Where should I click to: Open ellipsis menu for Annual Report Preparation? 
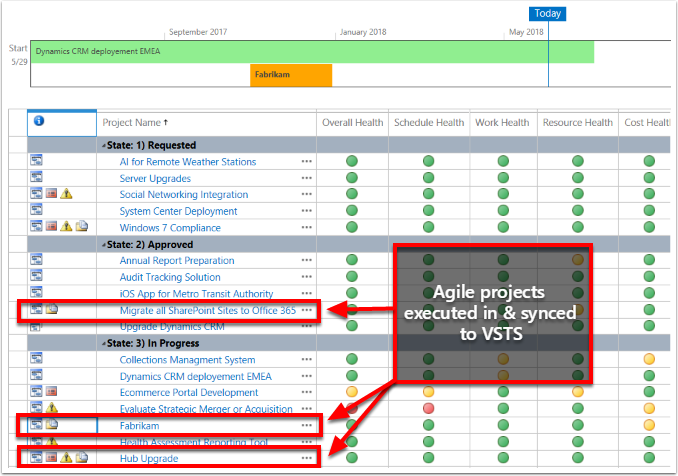pos(307,260)
